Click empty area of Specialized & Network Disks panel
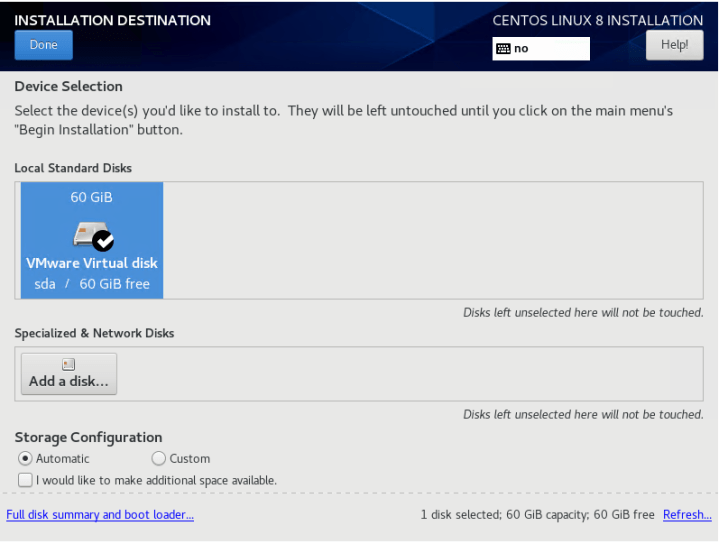 click(410, 374)
